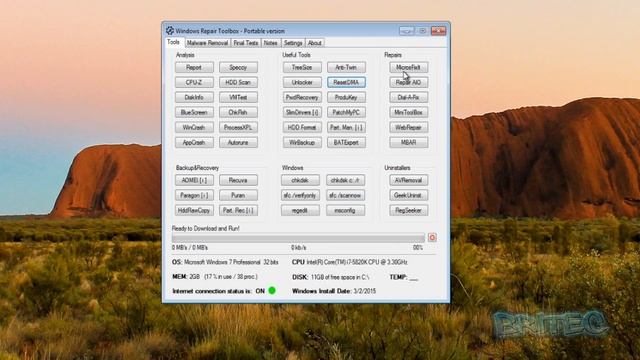Screen dimensions: 640x360
Task: Click the Windows Install Date value 3/2/2015
Action: (365, 291)
